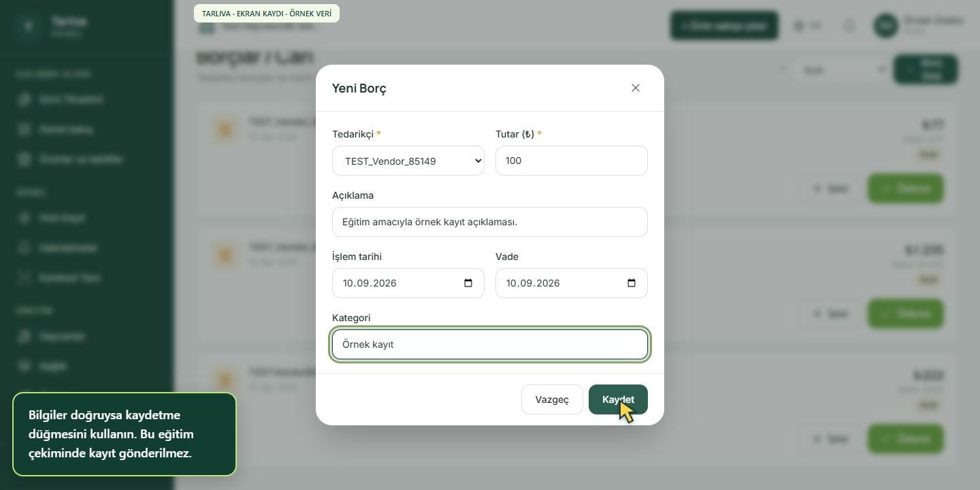Click the İşlem tarihi date text

point(370,283)
